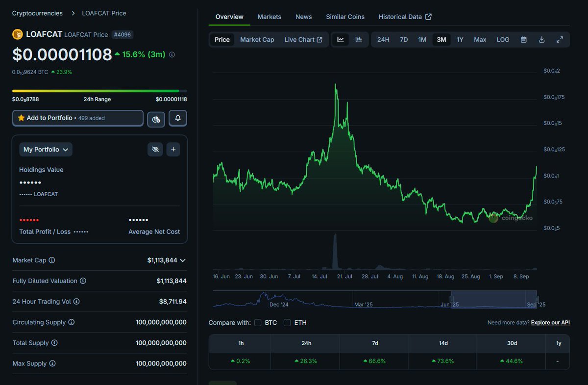Open the Markets tab
Viewport: 588px width, 385px height.
[269, 17]
